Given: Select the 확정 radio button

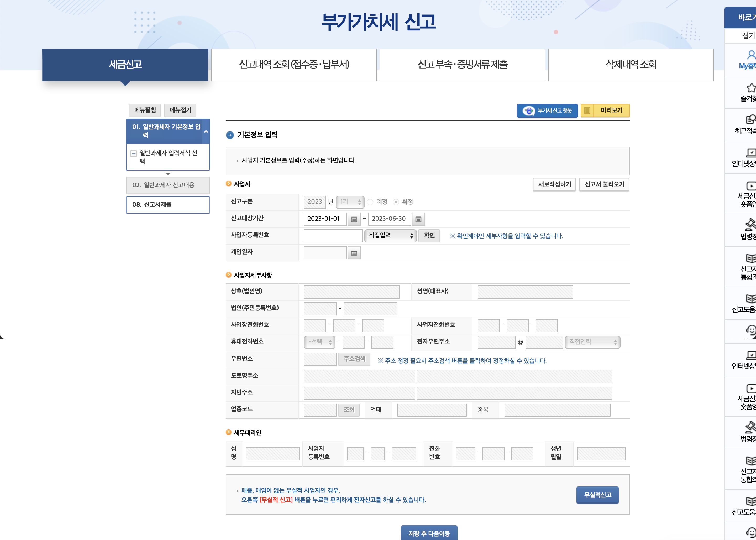Looking at the screenshot, I should click(396, 202).
